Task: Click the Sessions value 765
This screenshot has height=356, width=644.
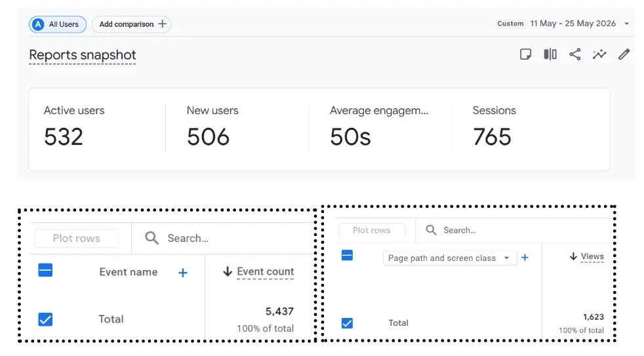Action: pyautogui.click(x=492, y=137)
